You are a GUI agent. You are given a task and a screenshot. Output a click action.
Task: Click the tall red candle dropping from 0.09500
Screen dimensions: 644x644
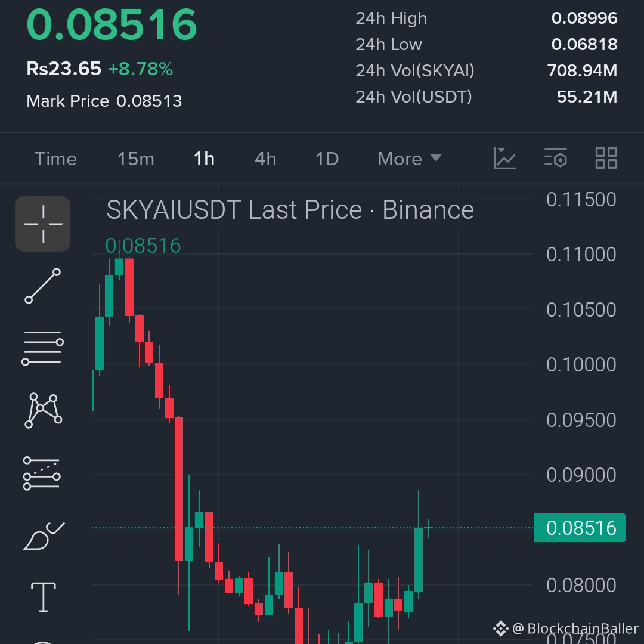[x=179, y=489]
